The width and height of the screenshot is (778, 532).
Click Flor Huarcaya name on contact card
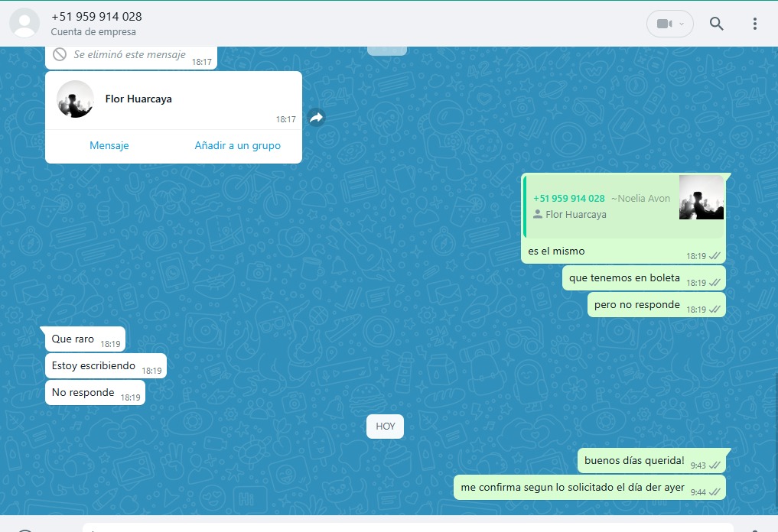click(138, 99)
